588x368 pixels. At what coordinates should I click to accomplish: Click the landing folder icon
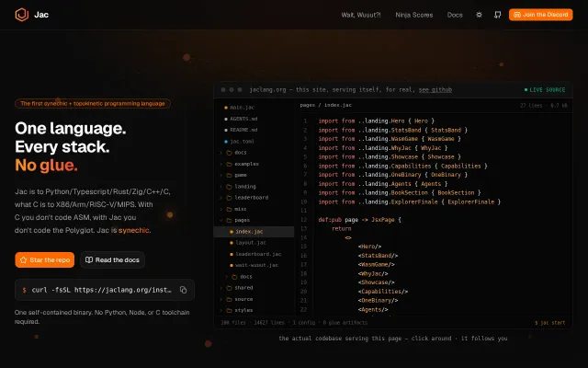229,186
